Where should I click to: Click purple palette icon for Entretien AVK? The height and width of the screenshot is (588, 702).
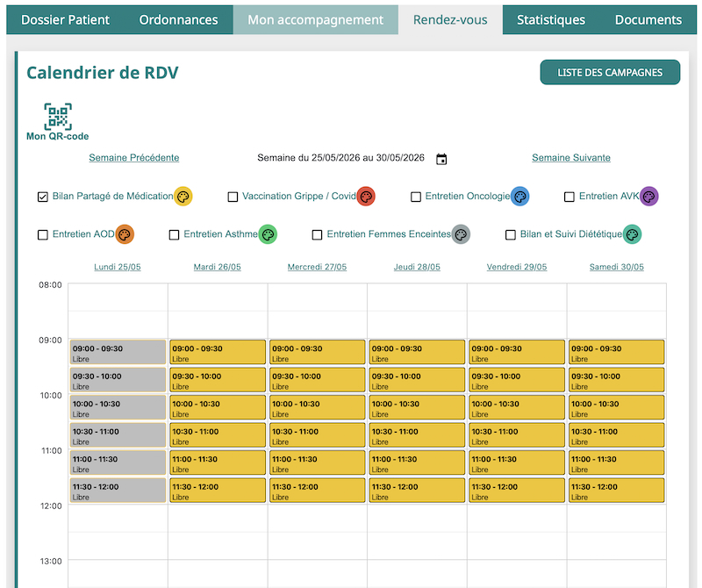[648, 197]
